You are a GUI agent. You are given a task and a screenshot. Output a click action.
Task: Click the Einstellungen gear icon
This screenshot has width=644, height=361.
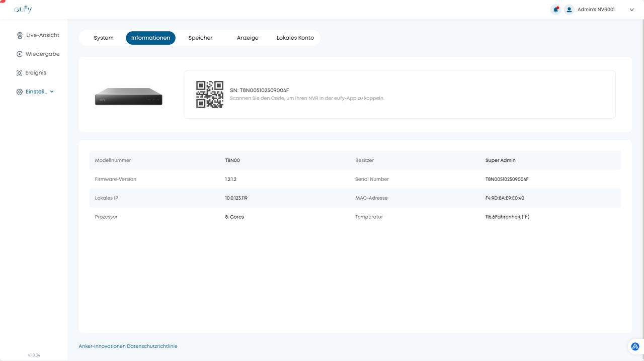pos(20,92)
